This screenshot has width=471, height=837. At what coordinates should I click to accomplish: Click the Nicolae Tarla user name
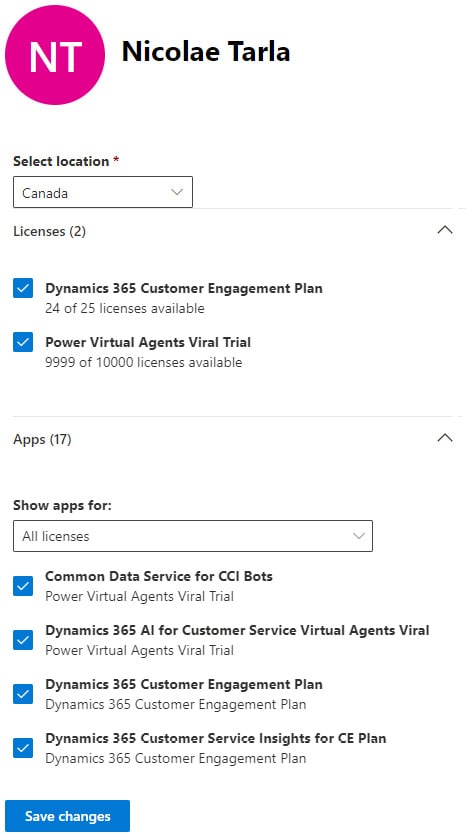click(206, 52)
